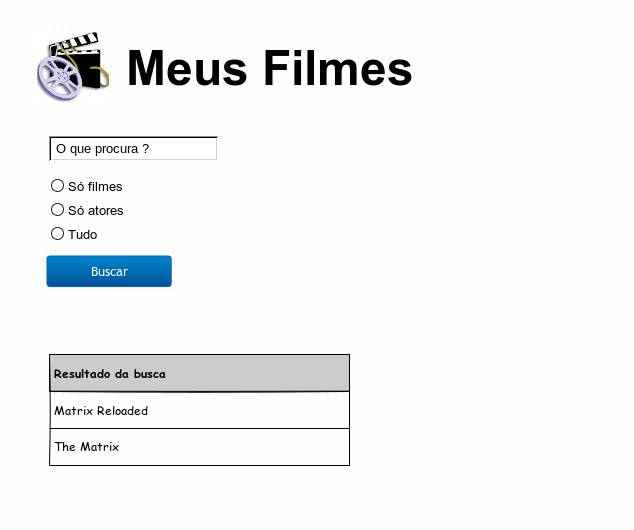Choose the "Só atores" radio button

[57, 209]
